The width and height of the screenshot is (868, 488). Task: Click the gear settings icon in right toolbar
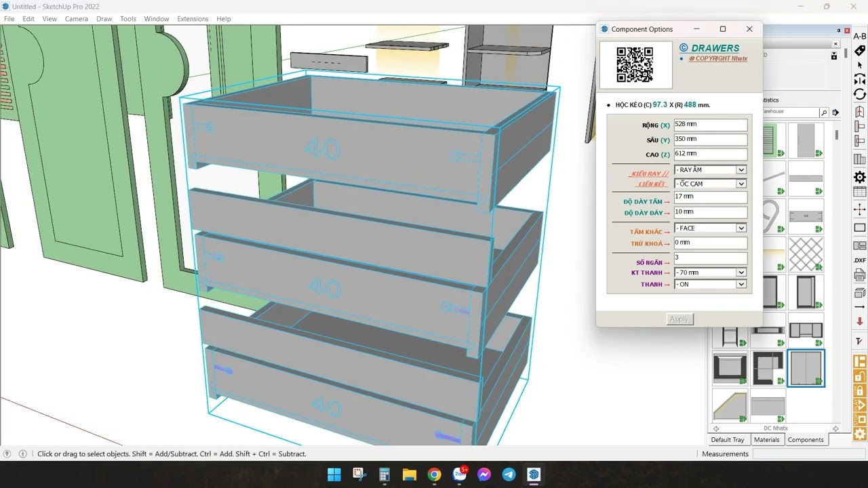(859, 177)
